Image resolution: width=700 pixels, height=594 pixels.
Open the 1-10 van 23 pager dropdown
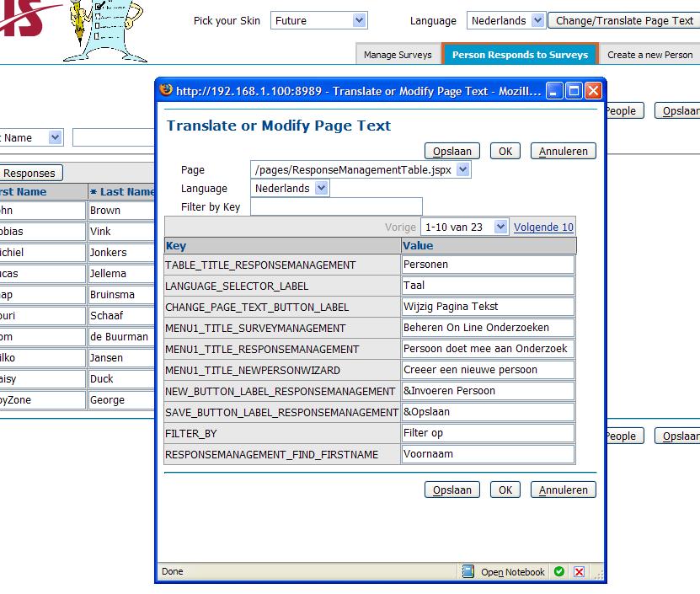pyautogui.click(x=500, y=227)
